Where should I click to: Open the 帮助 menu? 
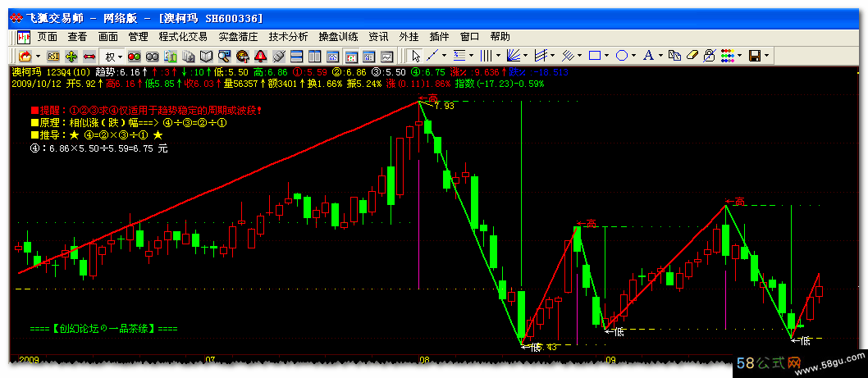[x=500, y=37]
